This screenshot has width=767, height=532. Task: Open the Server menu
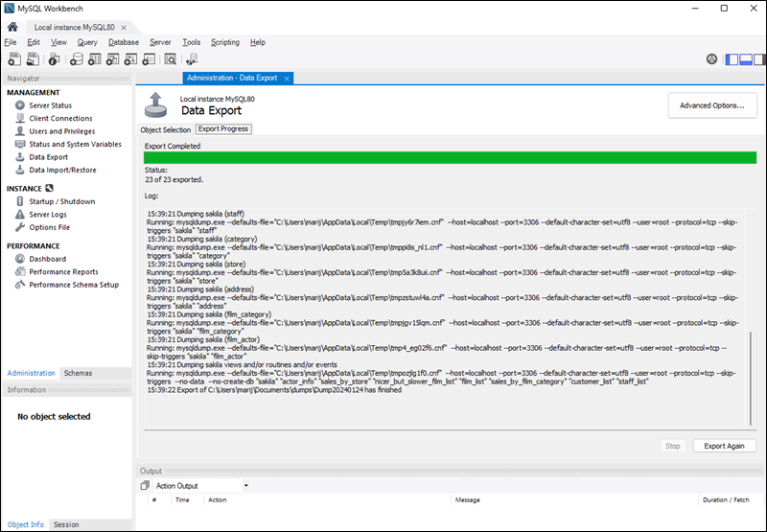point(160,42)
